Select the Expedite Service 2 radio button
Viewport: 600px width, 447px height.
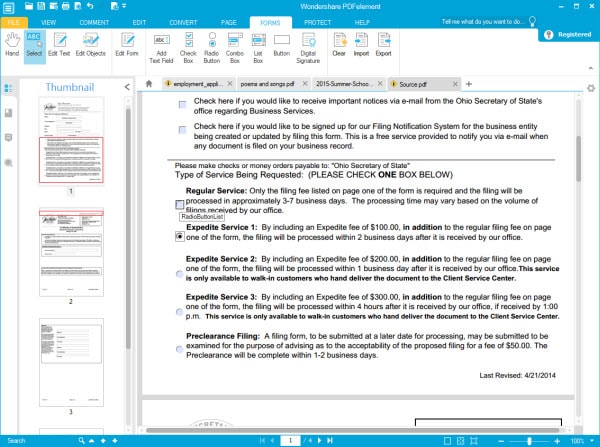pyautogui.click(x=179, y=274)
